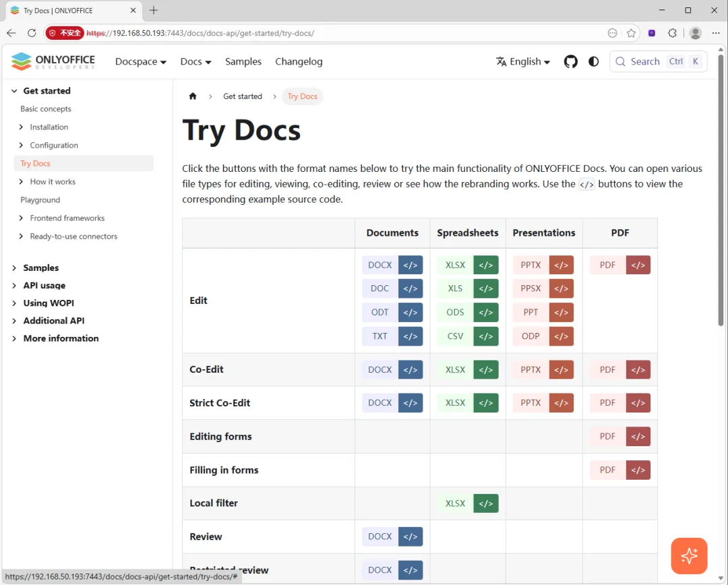The height and width of the screenshot is (585, 728).
Task: Open the Edit ODS sample button
Action: pos(455,313)
